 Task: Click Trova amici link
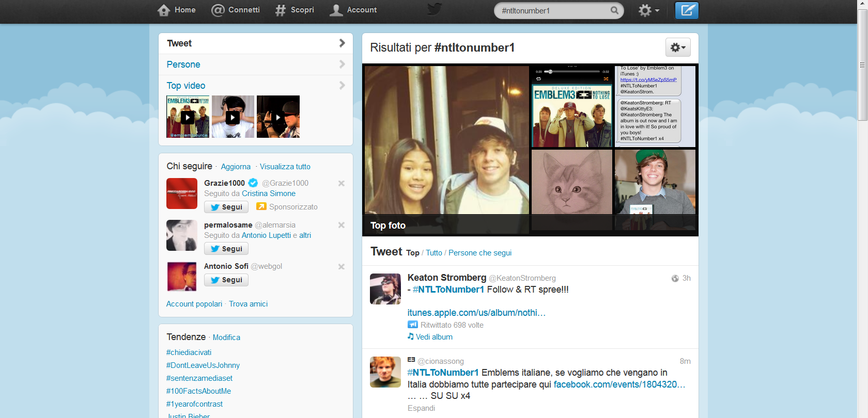point(248,304)
